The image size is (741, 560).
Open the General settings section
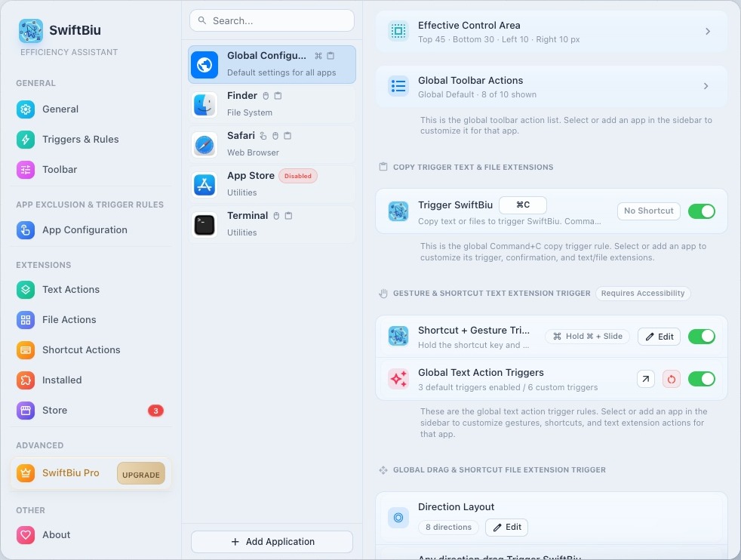tap(91, 109)
